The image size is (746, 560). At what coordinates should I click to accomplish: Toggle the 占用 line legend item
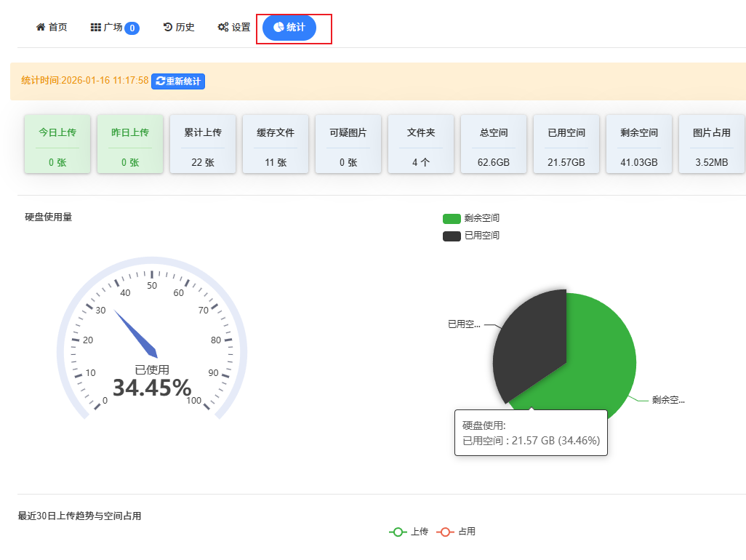point(456,532)
